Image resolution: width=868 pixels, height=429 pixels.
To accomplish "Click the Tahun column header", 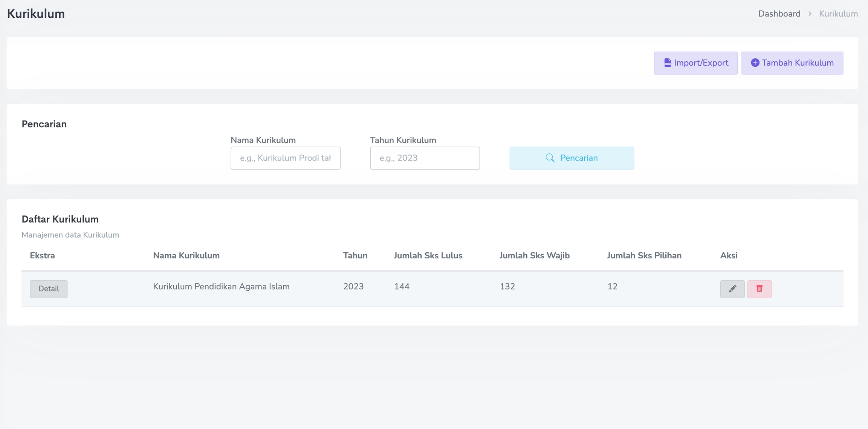I will coord(355,256).
